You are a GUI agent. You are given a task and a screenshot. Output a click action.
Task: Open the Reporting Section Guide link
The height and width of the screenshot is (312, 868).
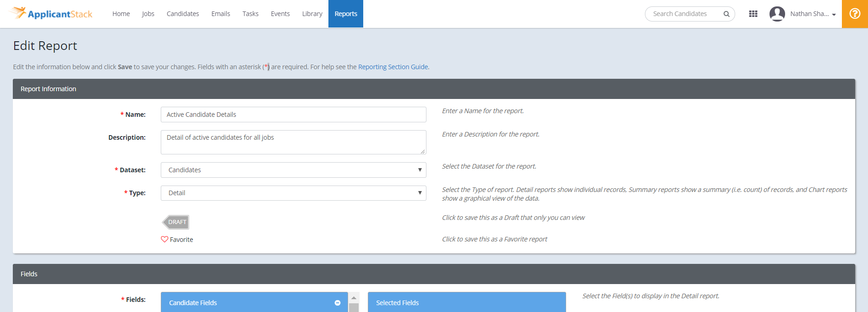393,67
